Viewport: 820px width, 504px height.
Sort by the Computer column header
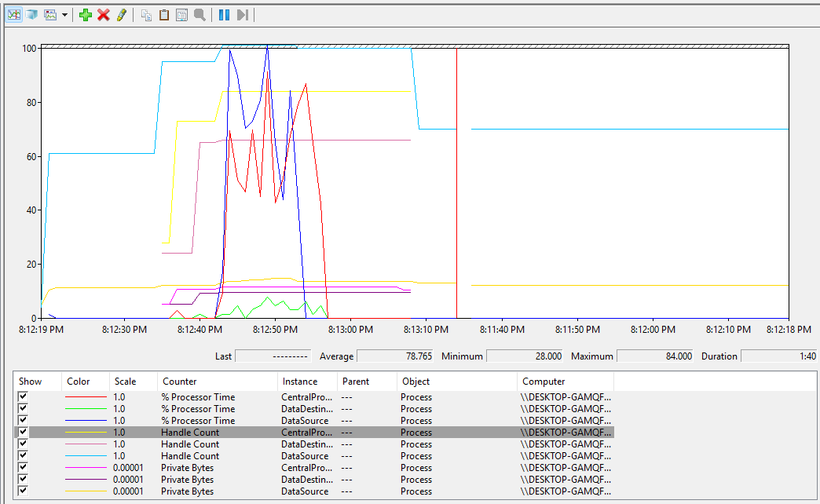(566, 381)
